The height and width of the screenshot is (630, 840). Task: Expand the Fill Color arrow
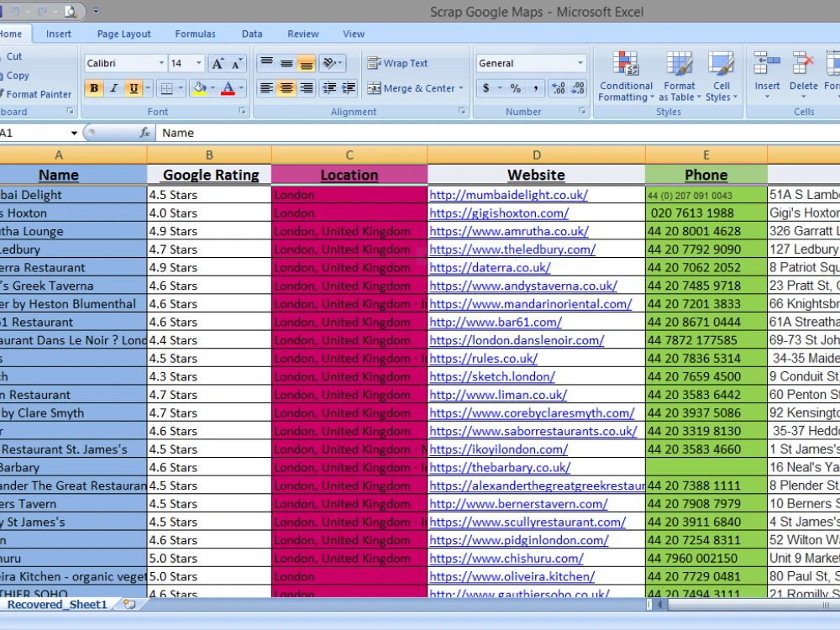click(x=213, y=88)
